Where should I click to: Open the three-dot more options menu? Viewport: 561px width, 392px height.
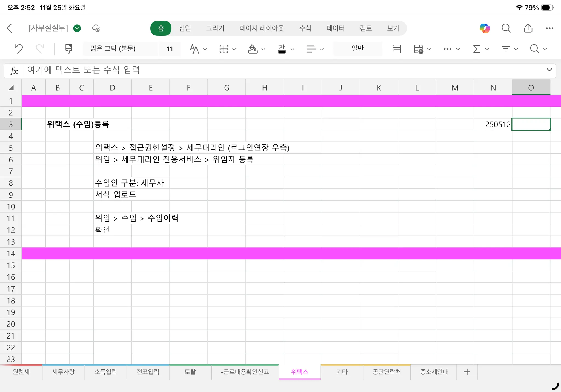click(549, 28)
